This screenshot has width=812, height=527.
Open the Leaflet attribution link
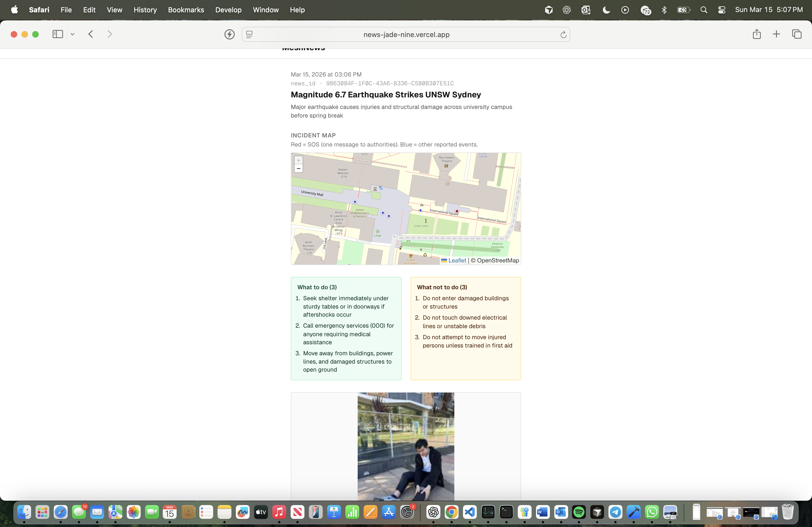(x=457, y=261)
